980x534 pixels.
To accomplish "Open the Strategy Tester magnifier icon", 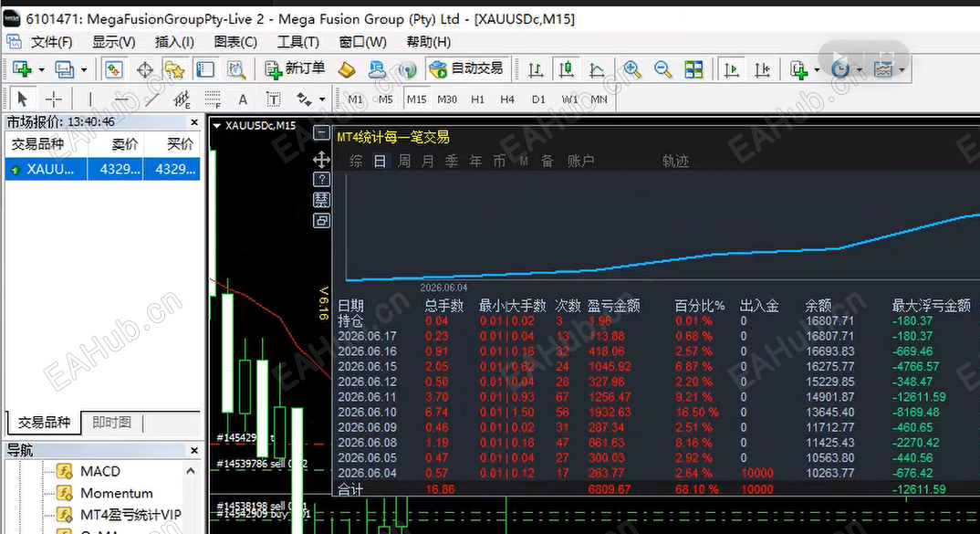I will click(235, 69).
